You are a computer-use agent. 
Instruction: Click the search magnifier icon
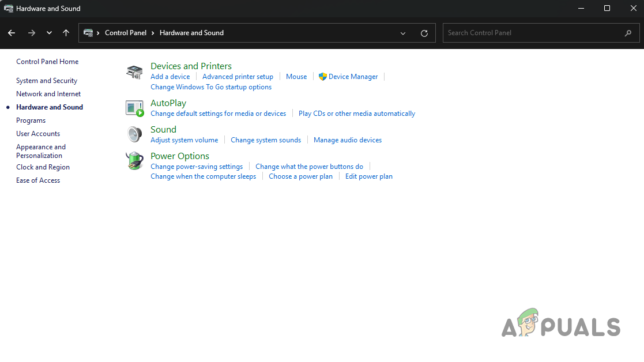click(628, 33)
